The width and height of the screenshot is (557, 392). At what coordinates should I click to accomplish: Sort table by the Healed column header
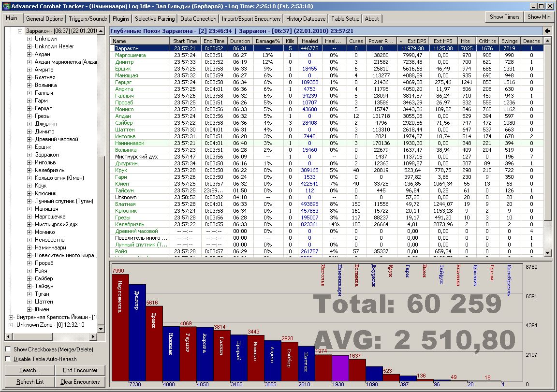click(310, 41)
